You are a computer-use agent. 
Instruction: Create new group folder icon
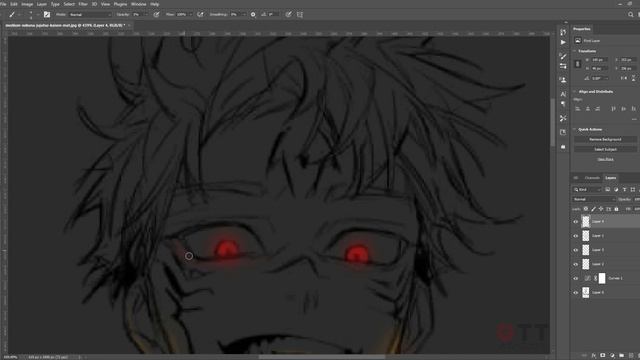[622, 356]
